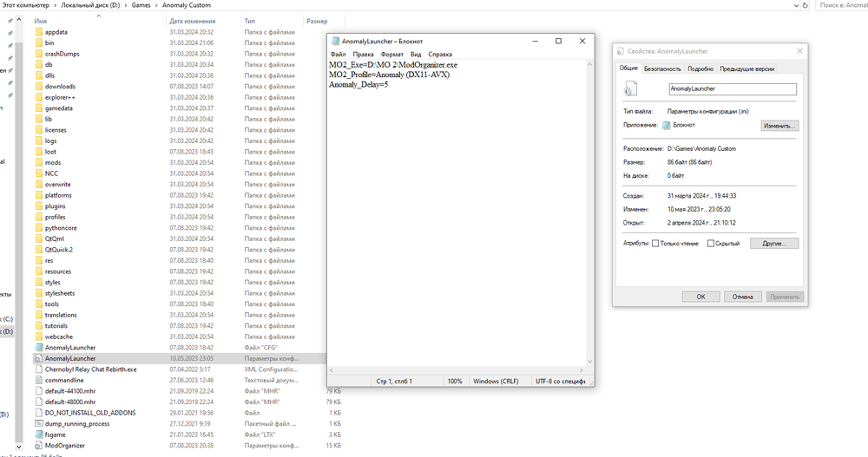Click the Notepad vertical scrollbar track
This screenshot has width=868, height=457.
pyautogui.click(x=589, y=213)
